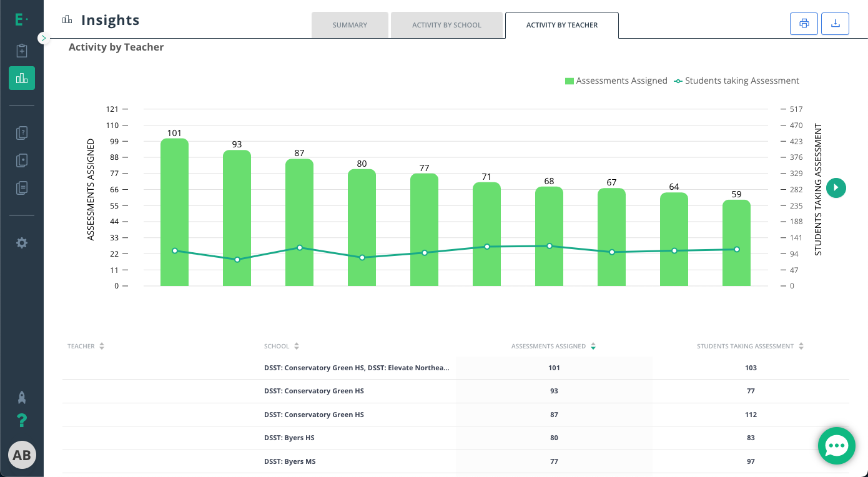Toggle Assessments Assigned legend series
868x477 pixels.
(616, 81)
